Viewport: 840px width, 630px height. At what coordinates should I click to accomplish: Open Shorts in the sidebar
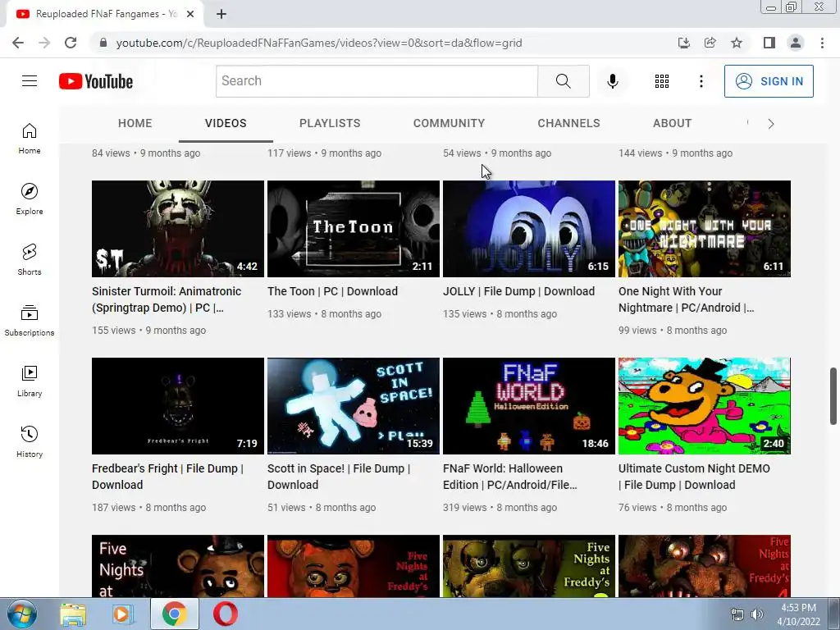click(30, 260)
